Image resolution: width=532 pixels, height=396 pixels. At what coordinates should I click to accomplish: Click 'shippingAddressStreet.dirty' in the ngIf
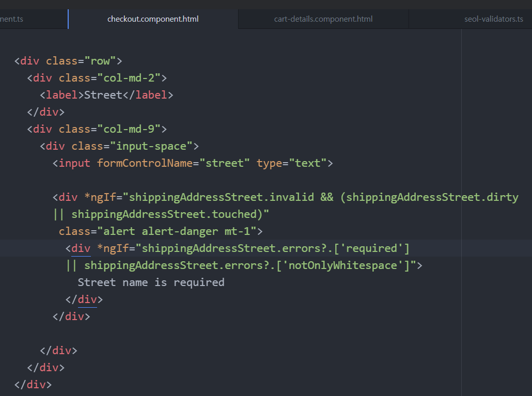click(x=432, y=197)
